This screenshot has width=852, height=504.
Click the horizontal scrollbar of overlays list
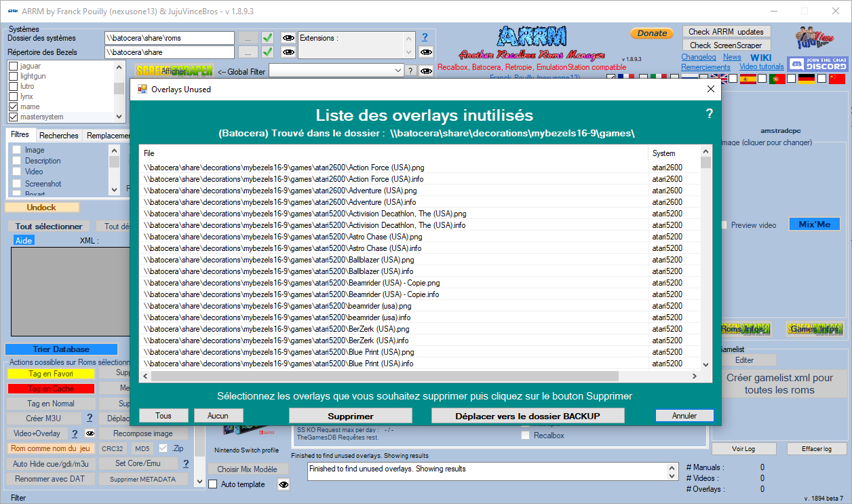pyautogui.click(x=385, y=376)
